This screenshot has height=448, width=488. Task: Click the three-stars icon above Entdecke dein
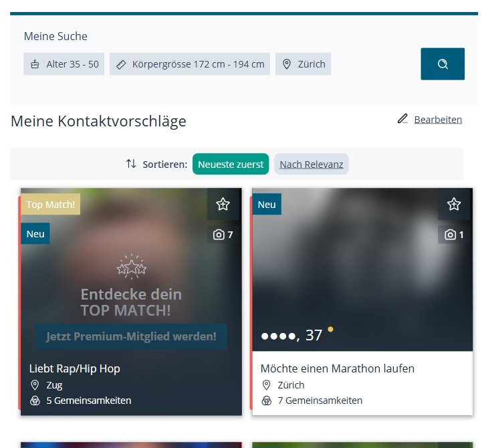(132, 267)
